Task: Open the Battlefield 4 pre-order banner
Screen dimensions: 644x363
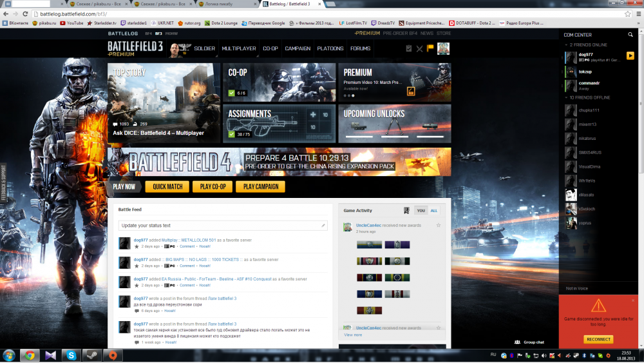Action: [x=279, y=162]
